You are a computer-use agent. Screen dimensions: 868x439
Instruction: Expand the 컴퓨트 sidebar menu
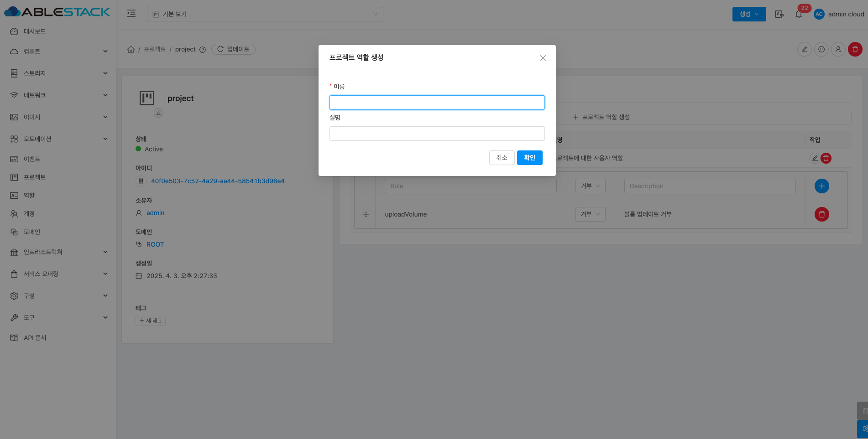pos(59,52)
